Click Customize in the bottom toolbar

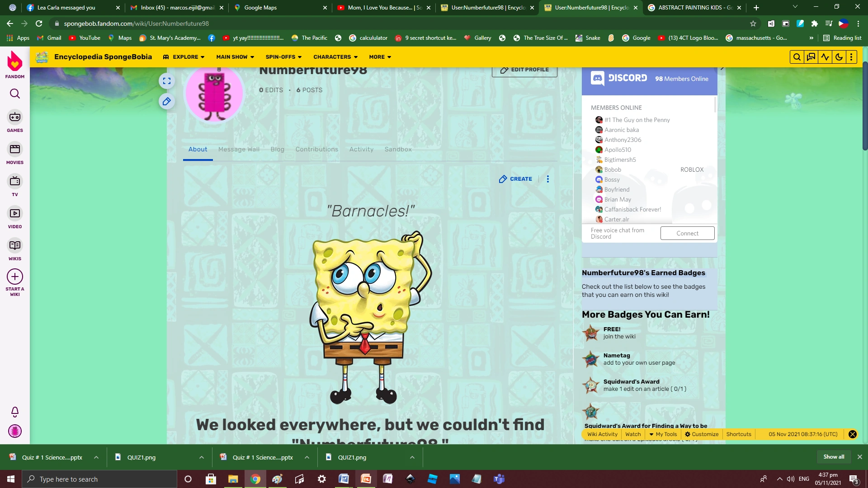point(702,434)
